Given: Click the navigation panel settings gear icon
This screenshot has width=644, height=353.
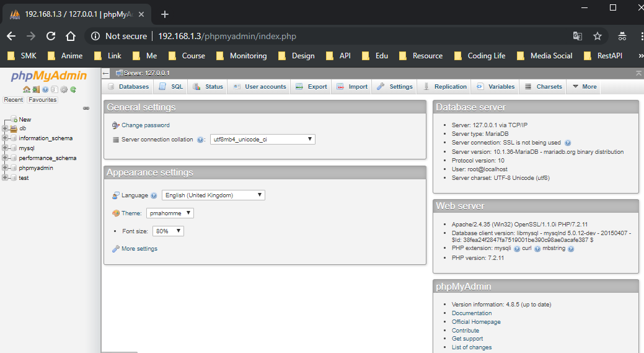Looking at the screenshot, I should tap(64, 89).
